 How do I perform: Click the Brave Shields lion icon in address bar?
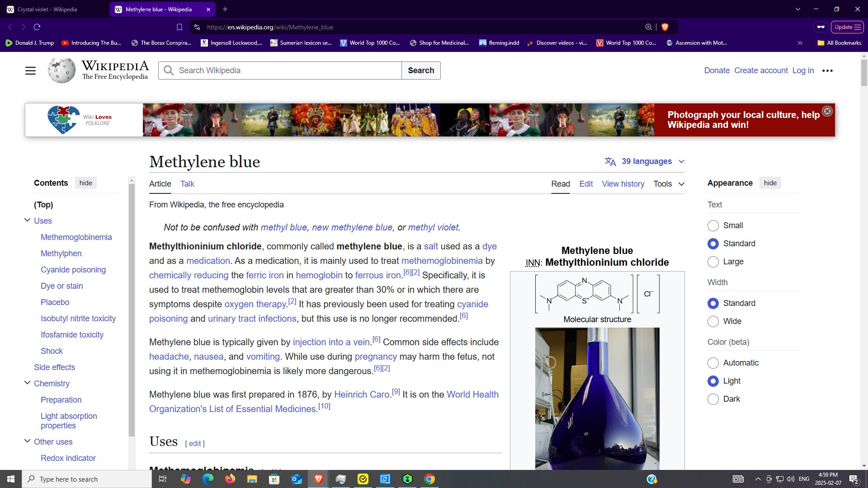[x=665, y=27]
